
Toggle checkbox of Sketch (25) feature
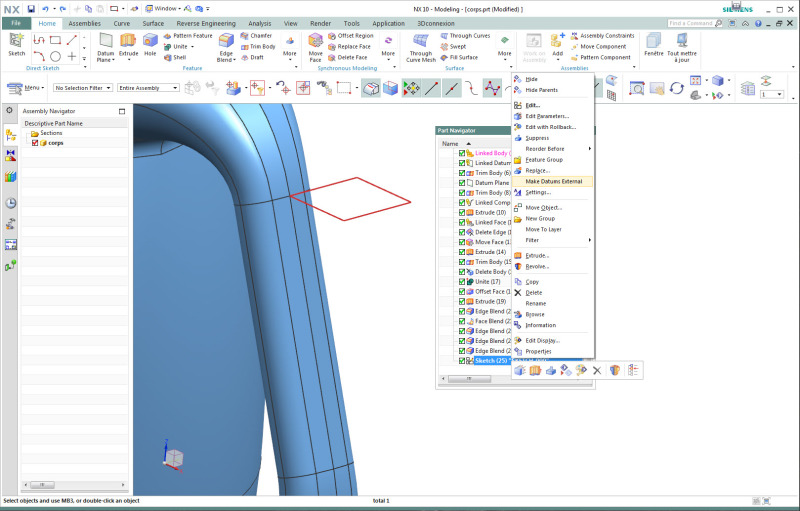point(462,361)
